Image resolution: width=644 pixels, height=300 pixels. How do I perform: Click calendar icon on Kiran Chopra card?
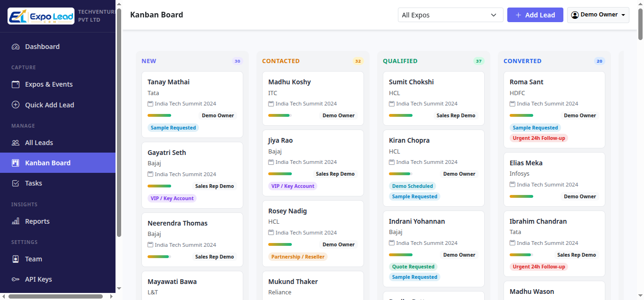pyautogui.click(x=392, y=162)
